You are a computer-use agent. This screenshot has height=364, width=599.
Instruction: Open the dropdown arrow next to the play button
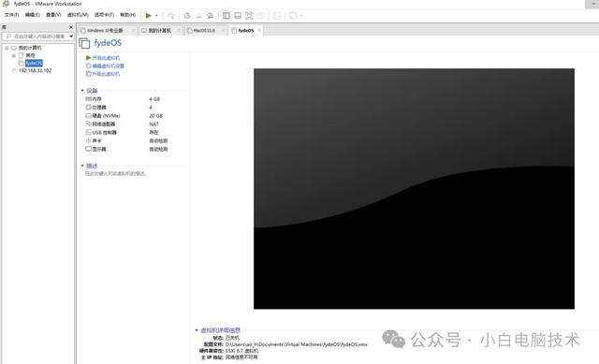pyautogui.click(x=156, y=16)
